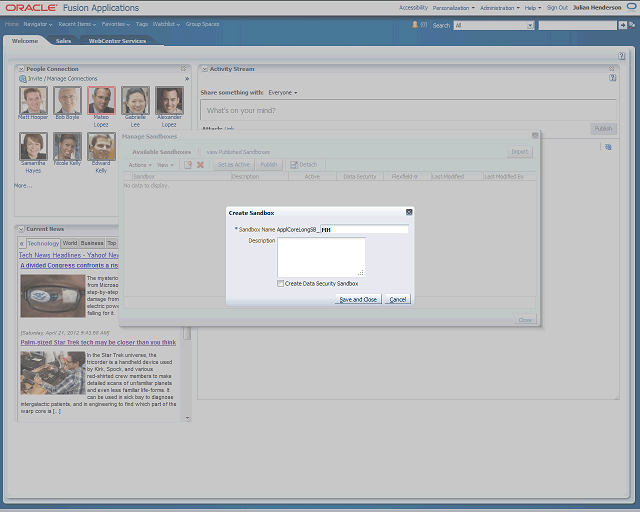
Task: Select the WebCenter Services tab
Action: point(117,41)
